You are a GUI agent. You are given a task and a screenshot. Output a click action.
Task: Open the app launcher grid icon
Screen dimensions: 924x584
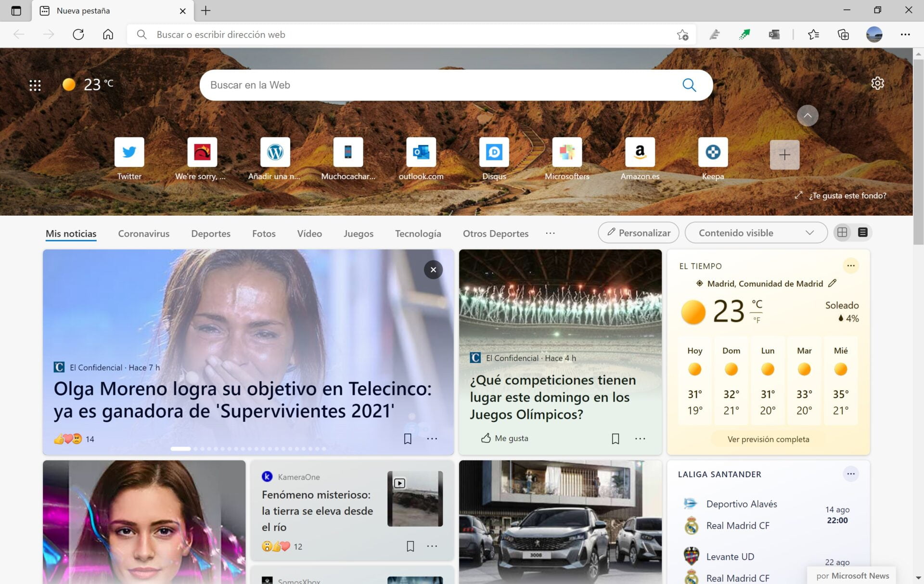coord(35,85)
